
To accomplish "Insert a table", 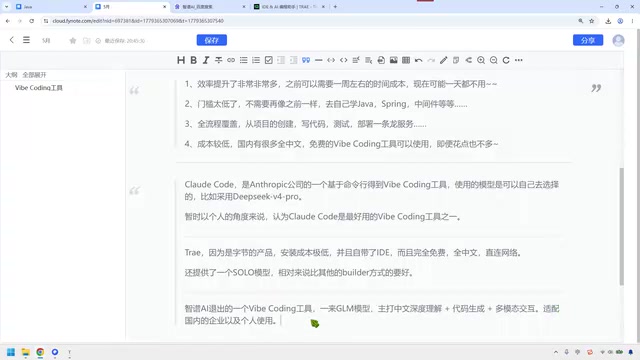I will pos(406,60).
